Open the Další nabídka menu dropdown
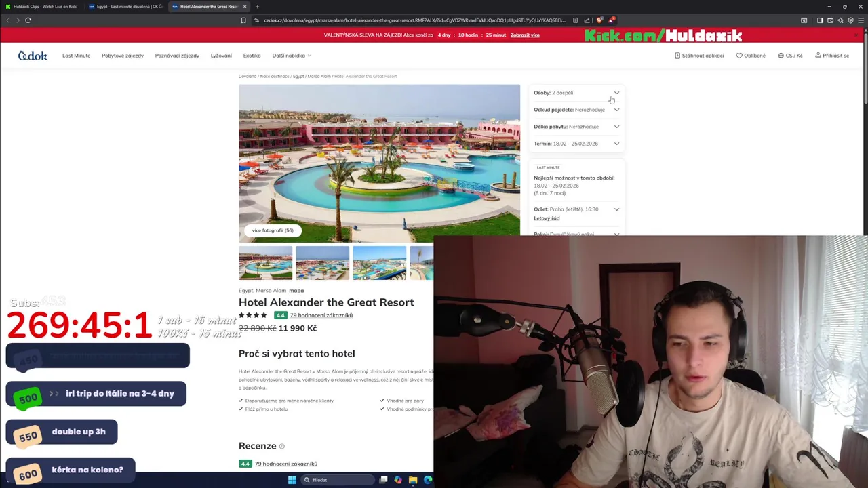The height and width of the screenshot is (488, 868). (x=292, y=56)
